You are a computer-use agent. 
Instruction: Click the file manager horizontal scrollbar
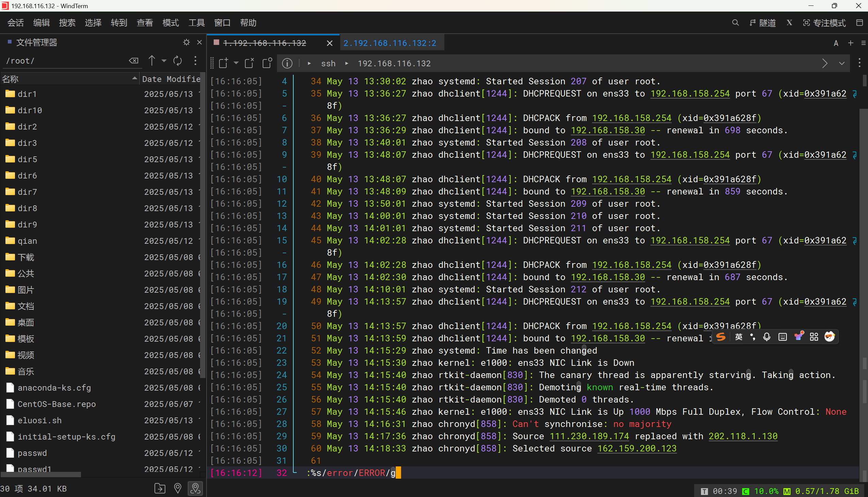41,475
